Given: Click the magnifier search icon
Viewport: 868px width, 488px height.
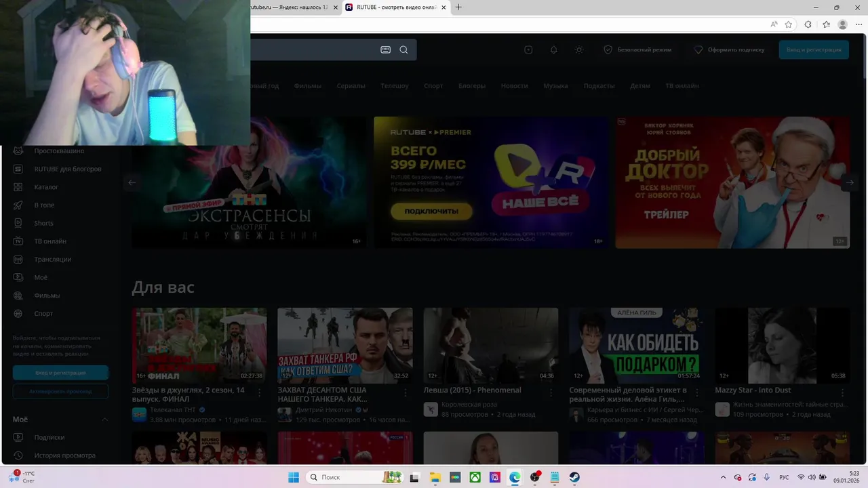Looking at the screenshot, I should (x=403, y=49).
